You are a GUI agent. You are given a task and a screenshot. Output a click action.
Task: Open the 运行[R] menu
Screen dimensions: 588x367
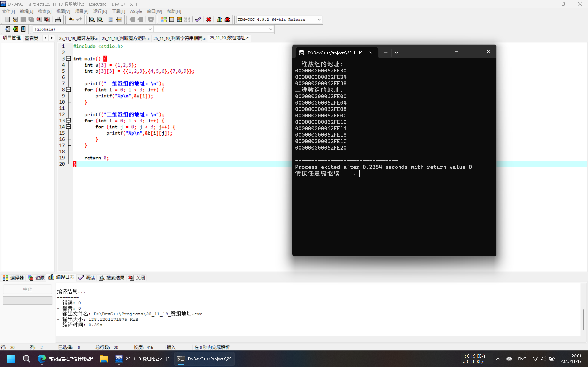point(100,11)
